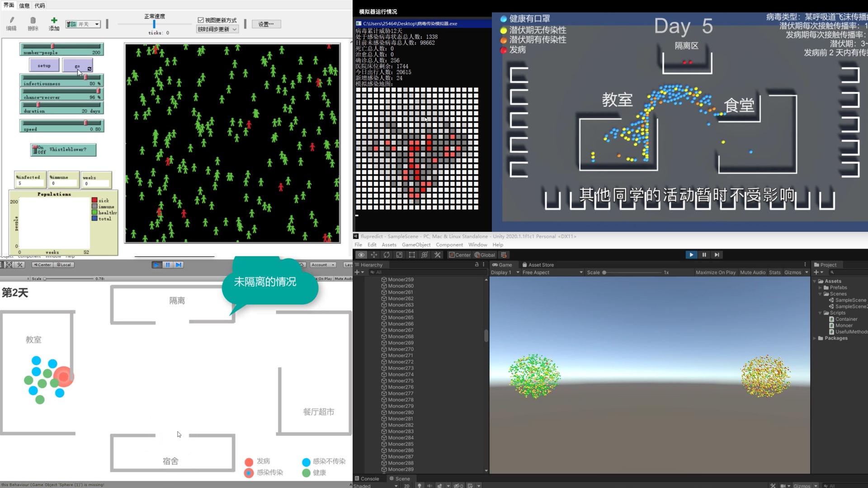Click the 设置 settings button
Screen dimensions: 868x488
pyautogui.click(x=266, y=24)
